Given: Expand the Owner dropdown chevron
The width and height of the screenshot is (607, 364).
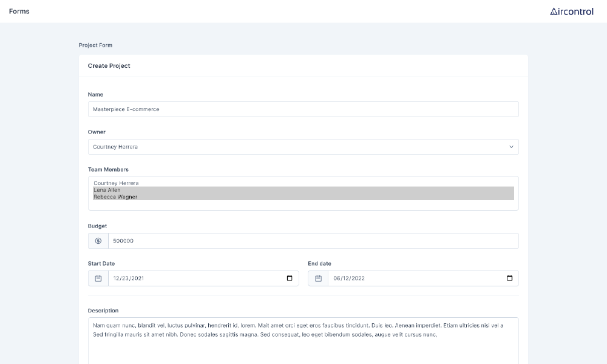Looking at the screenshot, I should pos(511,147).
